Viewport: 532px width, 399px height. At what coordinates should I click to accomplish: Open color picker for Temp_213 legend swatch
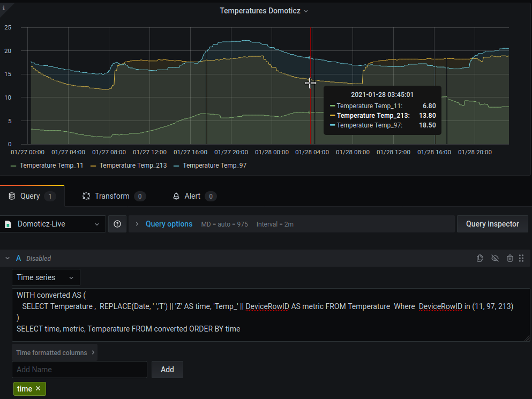93,166
